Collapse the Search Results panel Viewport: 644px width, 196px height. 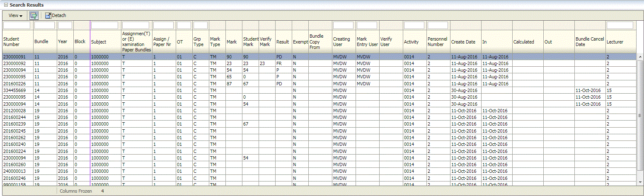click(x=5, y=5)
